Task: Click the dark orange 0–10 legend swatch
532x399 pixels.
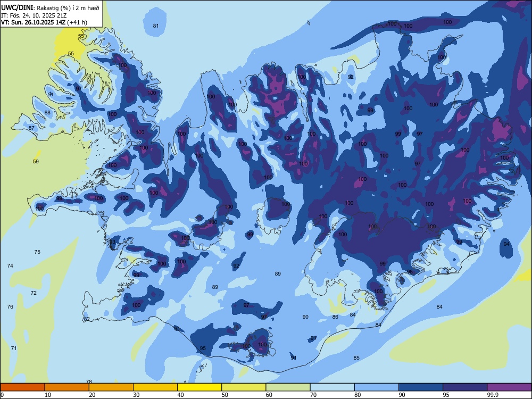Action: tap(22, 387)
